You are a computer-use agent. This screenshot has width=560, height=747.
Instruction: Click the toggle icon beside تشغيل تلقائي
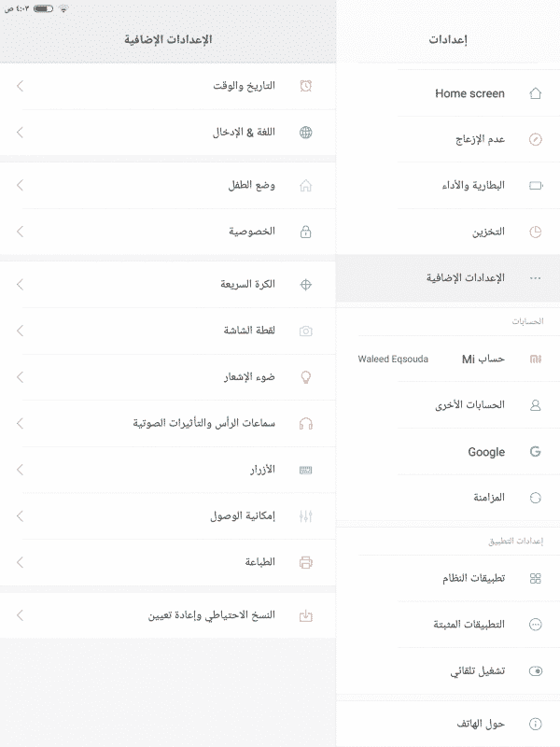pos(535,671)
